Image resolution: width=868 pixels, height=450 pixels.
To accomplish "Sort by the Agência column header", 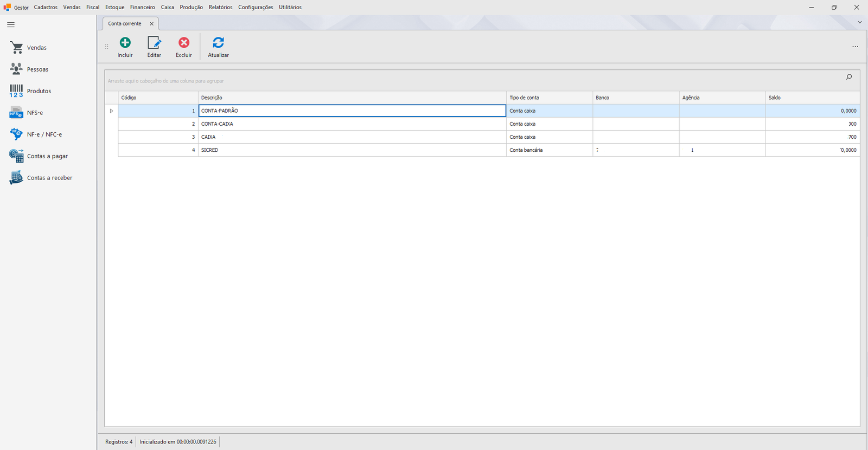I will click(x=722, y=98).
